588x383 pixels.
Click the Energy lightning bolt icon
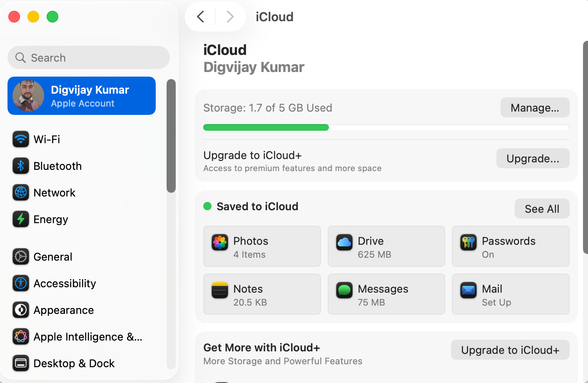tap(21, 219)
